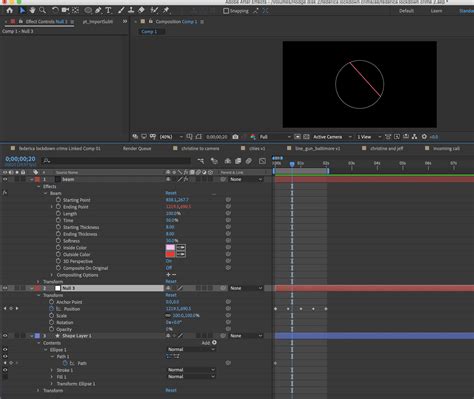
Task: Toggle visibility of Shape Layer 1
Action: [5, 336]
